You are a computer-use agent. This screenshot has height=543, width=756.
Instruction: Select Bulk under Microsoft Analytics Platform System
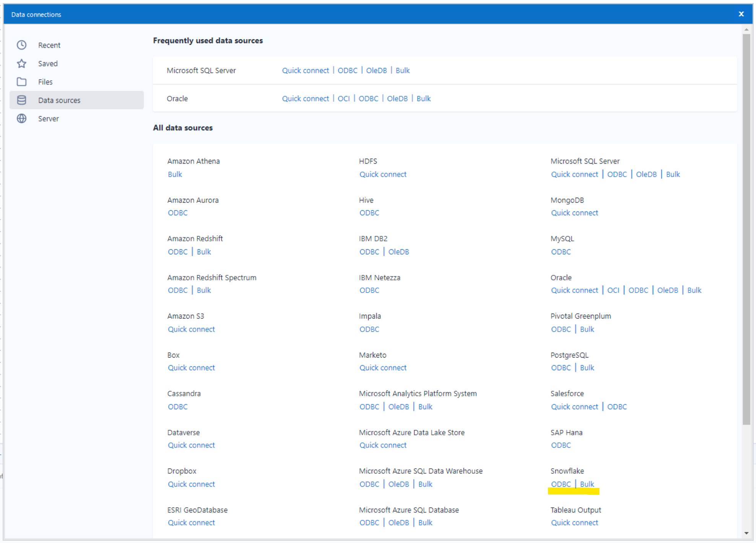pos(425,407)
